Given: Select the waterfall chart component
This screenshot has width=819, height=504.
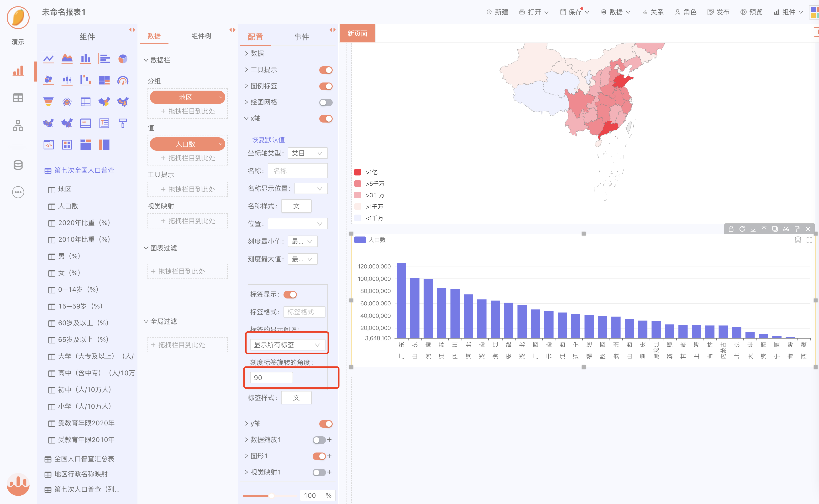Looking at the screenshot, I should (86, 80).
